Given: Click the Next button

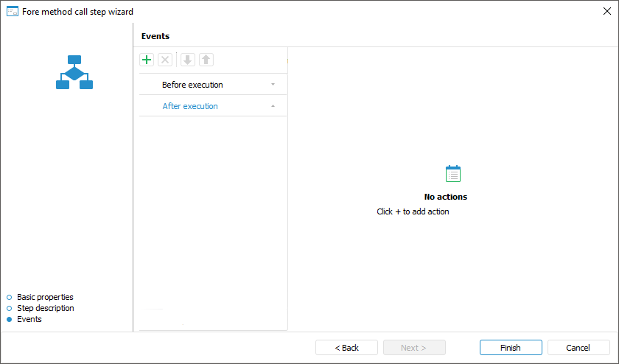Looking at the screenshot, I should point(414,348).
